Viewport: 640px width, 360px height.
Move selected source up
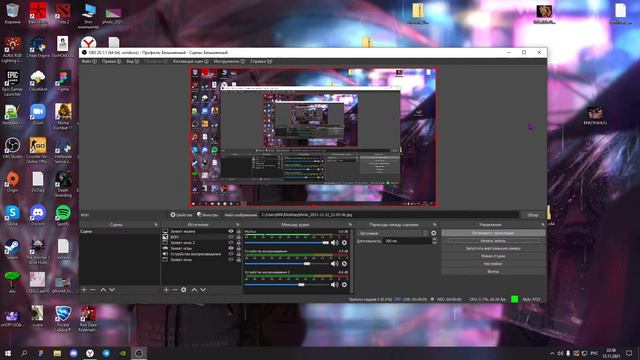[x=194, y=289]
